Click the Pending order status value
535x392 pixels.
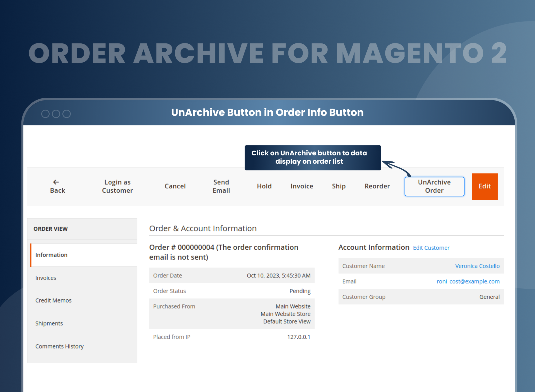300,291
